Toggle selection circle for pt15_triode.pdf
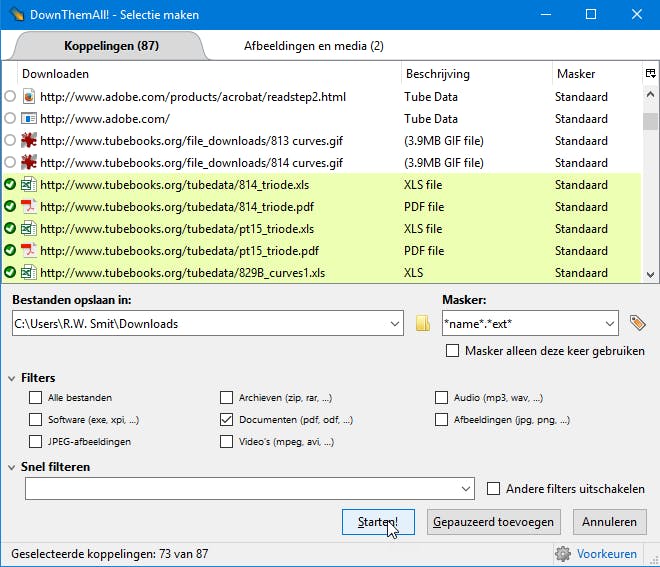The width and height of the screenshot is (660, 567). click(x=10, y=251)
